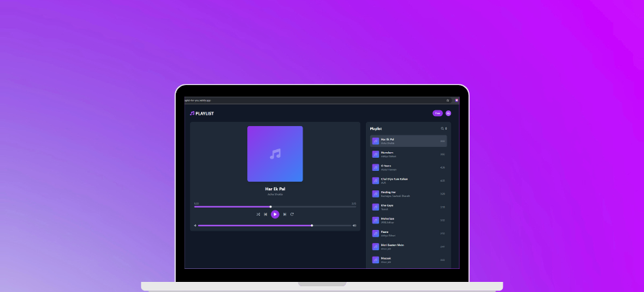This screenshot has height=292, width=644.
Task: Click the sort icon beside playlist search
Action: (x=446, y=128)
